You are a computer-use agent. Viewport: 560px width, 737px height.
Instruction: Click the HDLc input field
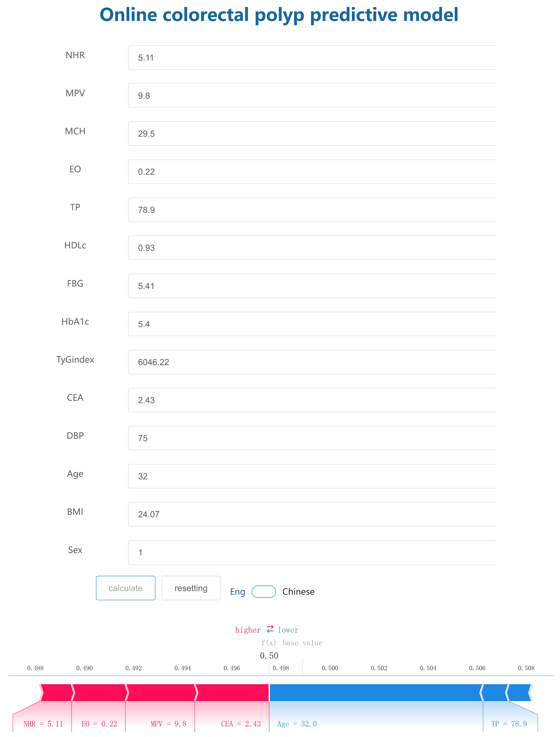(x=312, y=248)
